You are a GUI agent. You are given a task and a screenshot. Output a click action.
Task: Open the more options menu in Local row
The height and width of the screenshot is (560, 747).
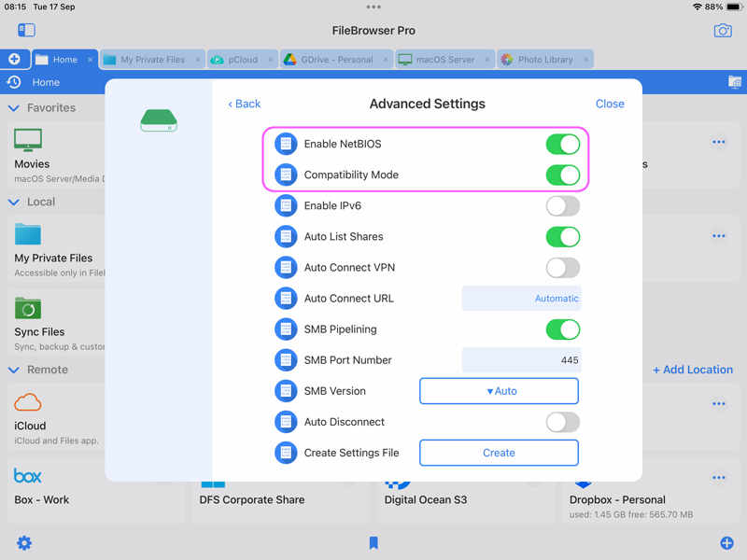(718, 236)
